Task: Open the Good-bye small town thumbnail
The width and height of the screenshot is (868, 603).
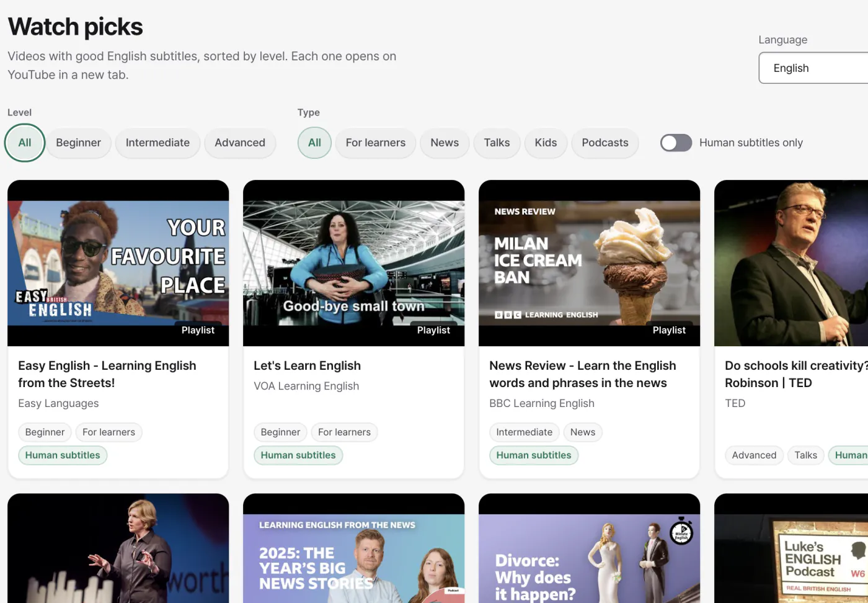Action: (353, 263)
